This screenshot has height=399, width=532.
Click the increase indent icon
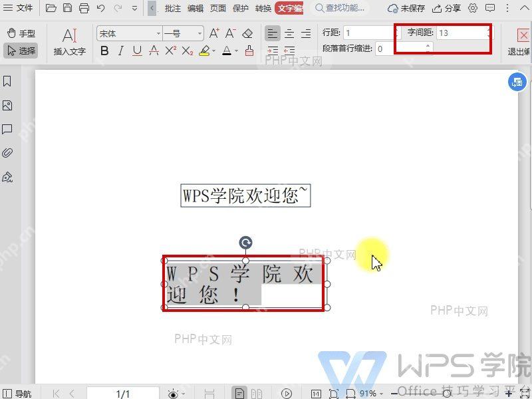[x=273, y=51]
